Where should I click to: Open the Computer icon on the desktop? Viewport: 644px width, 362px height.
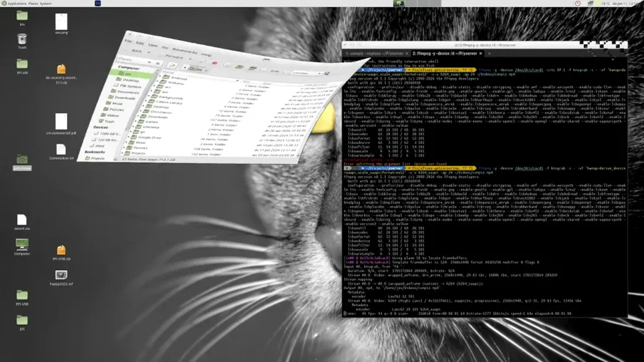22,247
